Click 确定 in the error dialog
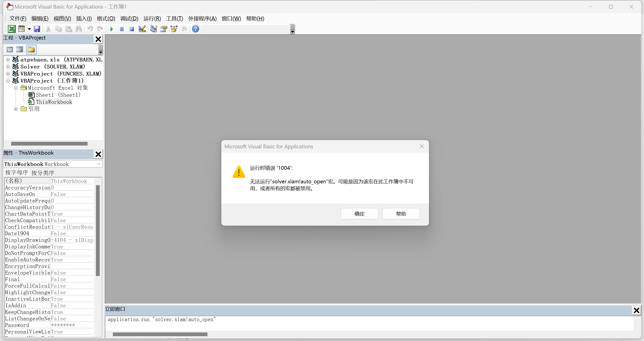644x341 pixels. click(359, 214)
